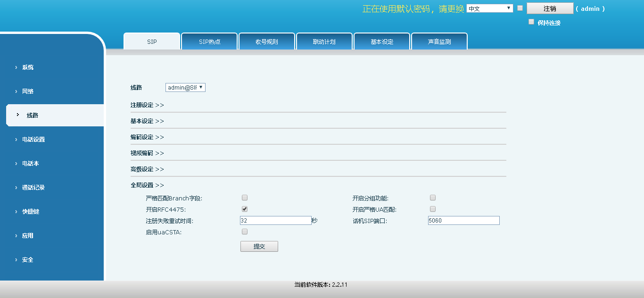Image resolution: width=644 pixels, height=298 pixels.
Task: Open the 电话本 sidebar menu
Action: tap(31, 164)
